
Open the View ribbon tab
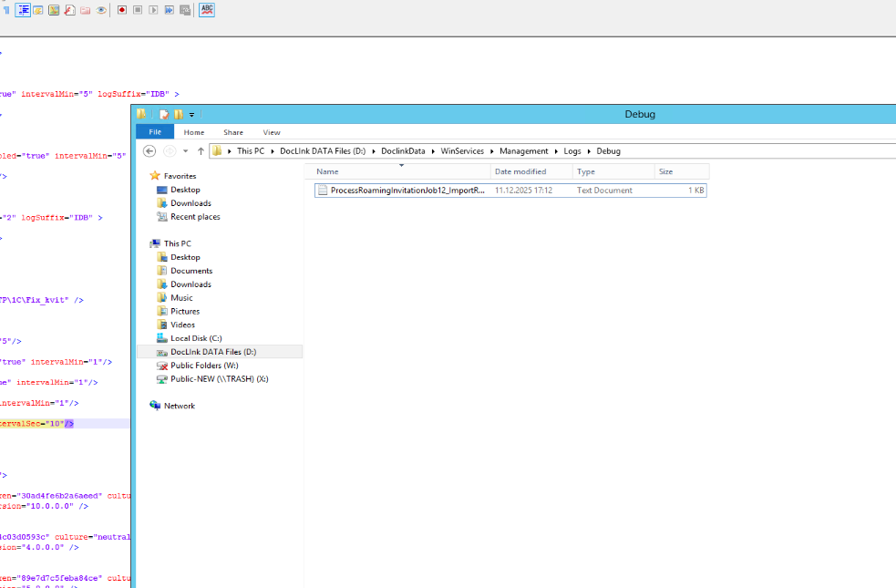point(272,132)
